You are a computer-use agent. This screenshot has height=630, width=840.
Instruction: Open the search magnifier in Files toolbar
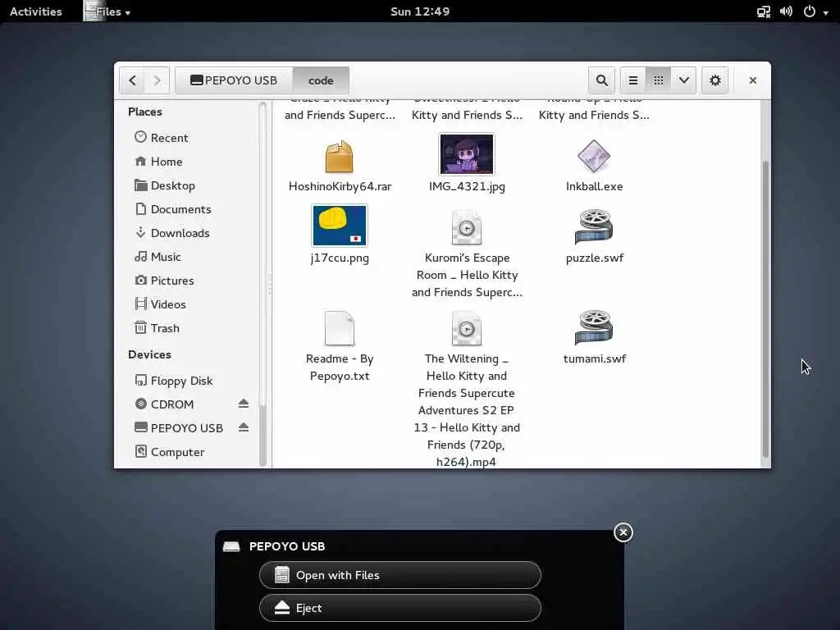coord(601,80)
